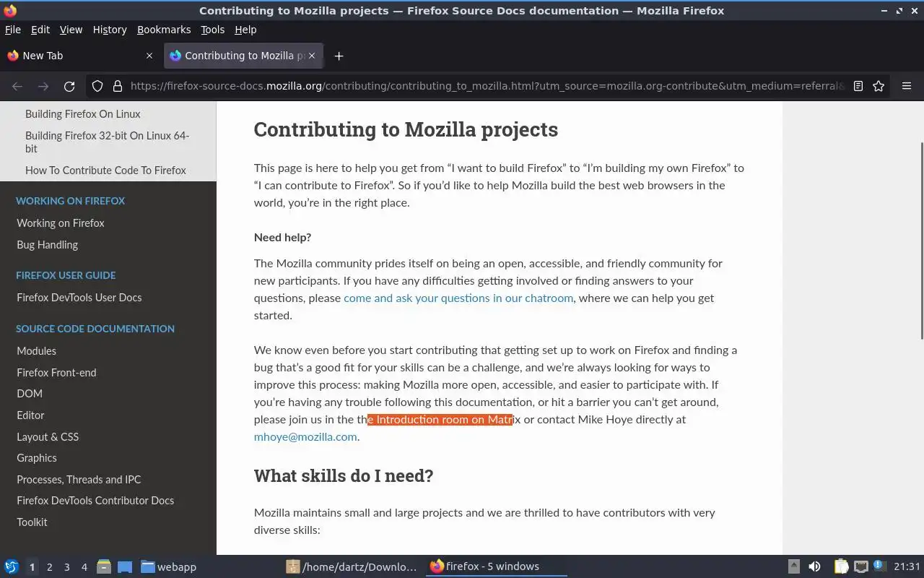Switch to the New Tab tab

[80, 56]
